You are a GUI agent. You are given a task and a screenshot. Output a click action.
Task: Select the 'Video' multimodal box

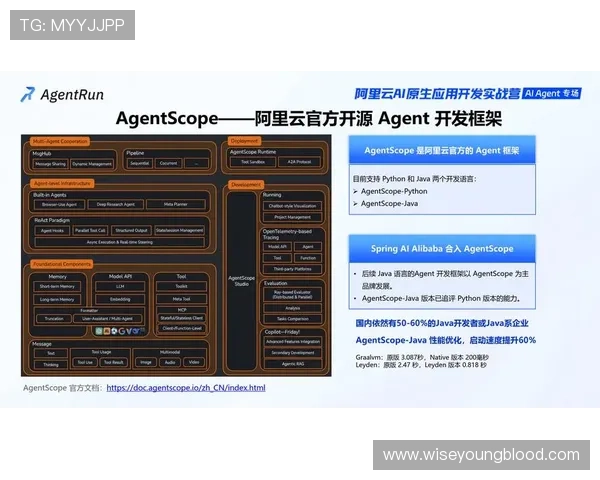click(x=194, y=362)
